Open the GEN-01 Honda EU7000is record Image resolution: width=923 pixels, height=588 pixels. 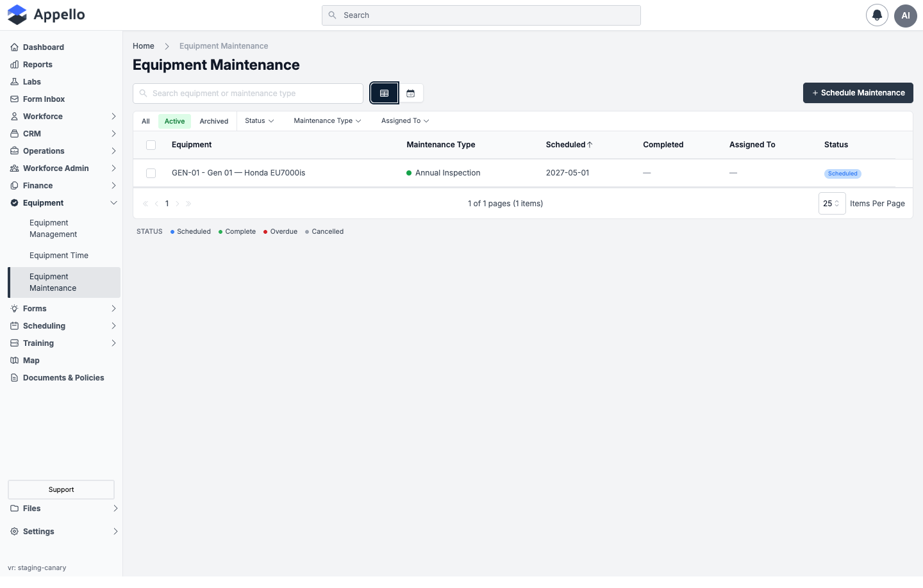tap(238, 173)
